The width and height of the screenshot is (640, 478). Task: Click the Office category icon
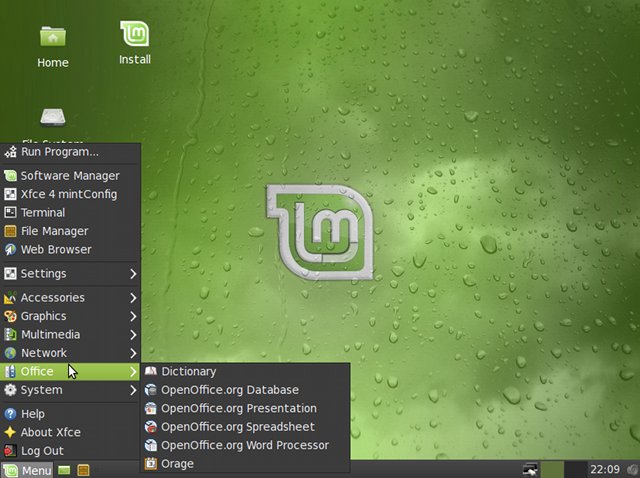click(10, 371)
